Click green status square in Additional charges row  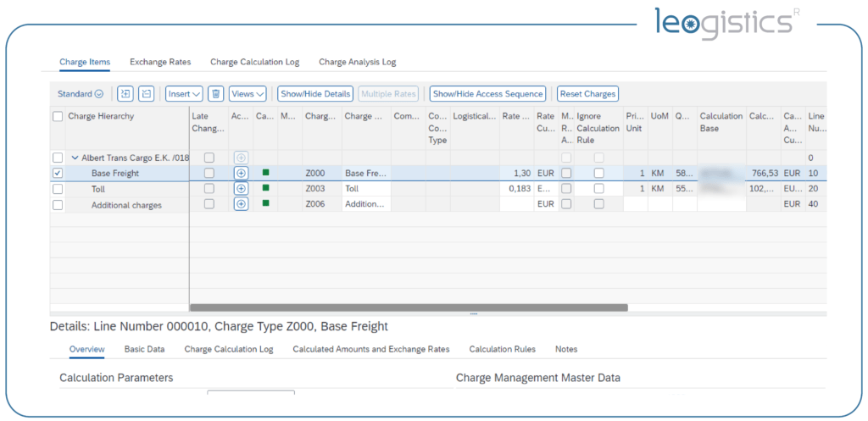click(265, 203)
